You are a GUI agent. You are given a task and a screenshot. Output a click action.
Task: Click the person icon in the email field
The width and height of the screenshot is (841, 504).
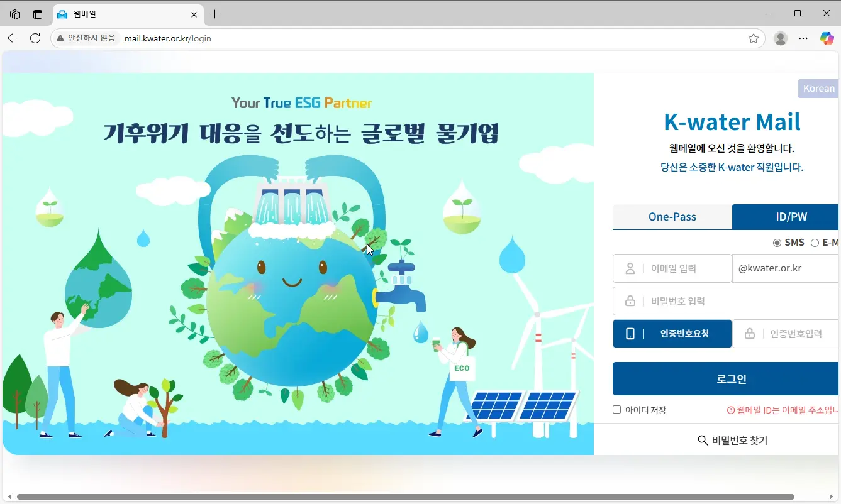pyautogui.click(x=630, y=268)
